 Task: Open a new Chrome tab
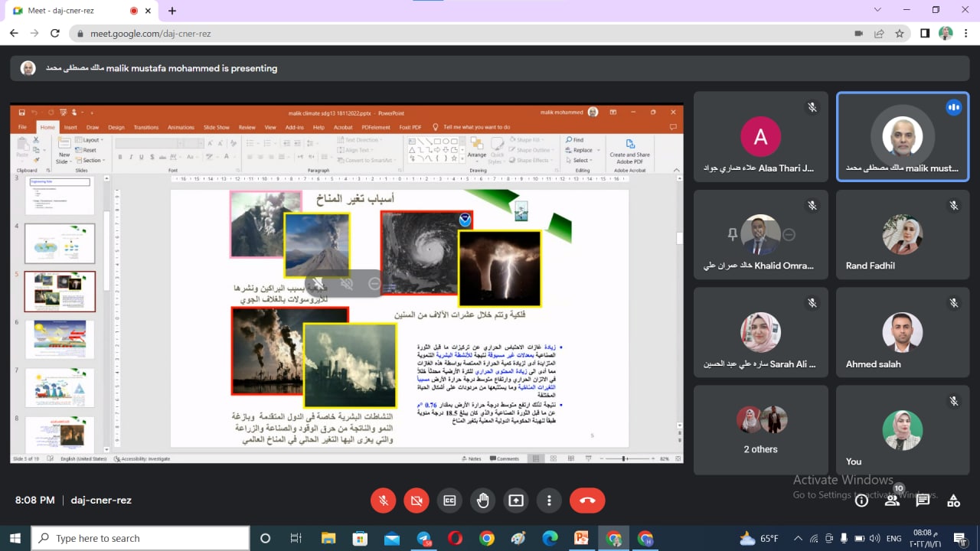[x=172, y=11]
